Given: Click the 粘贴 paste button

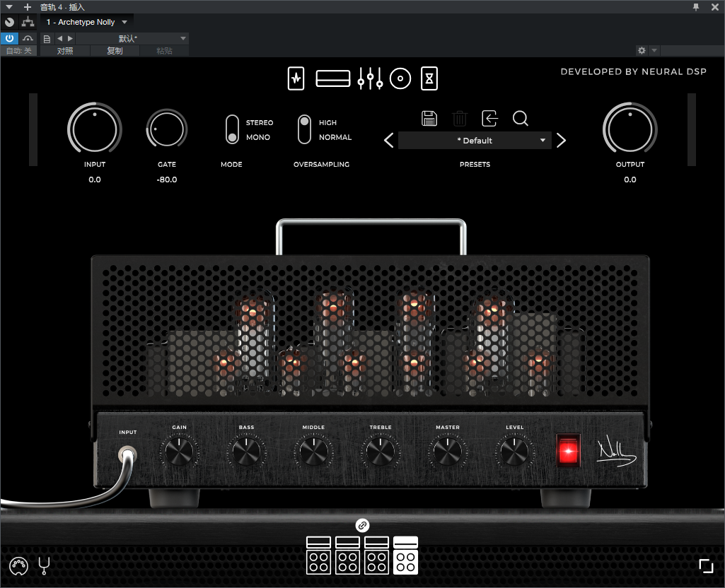Looking at the screenshot, I should 164,51.
